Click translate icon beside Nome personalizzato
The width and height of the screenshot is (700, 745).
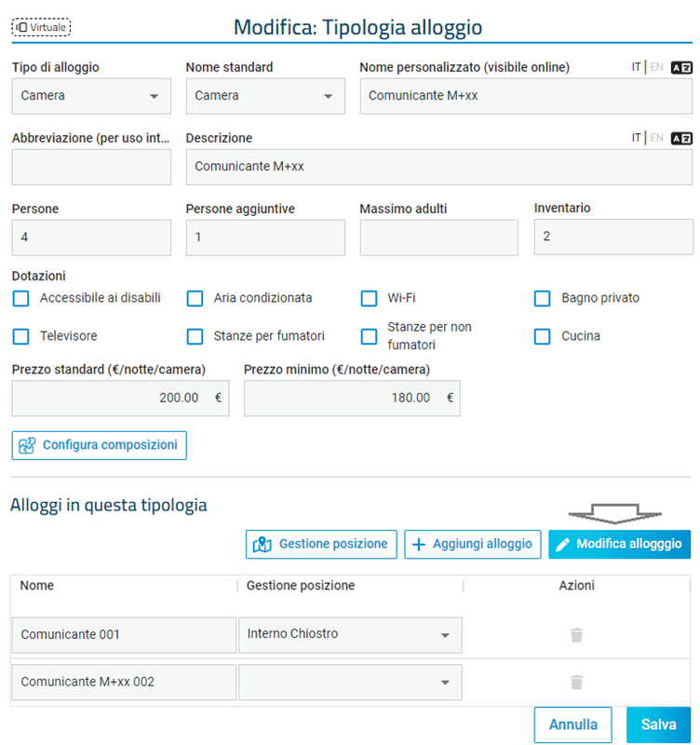click(x=681, y=67)
